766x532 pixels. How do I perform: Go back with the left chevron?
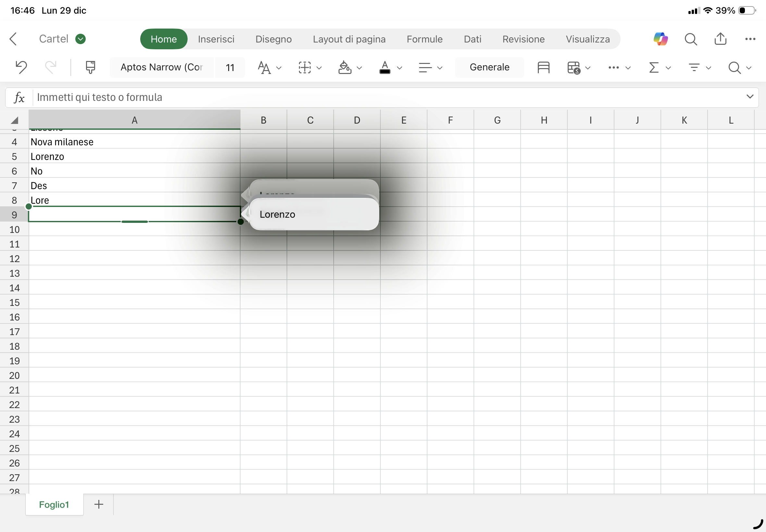pyautogui.click(x=13, y=39)
